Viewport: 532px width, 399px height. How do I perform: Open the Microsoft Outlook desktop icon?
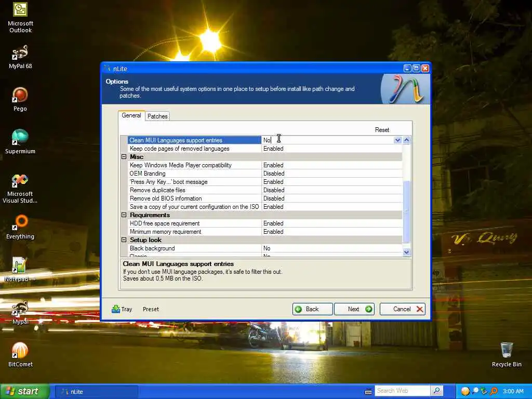(20, 17)
